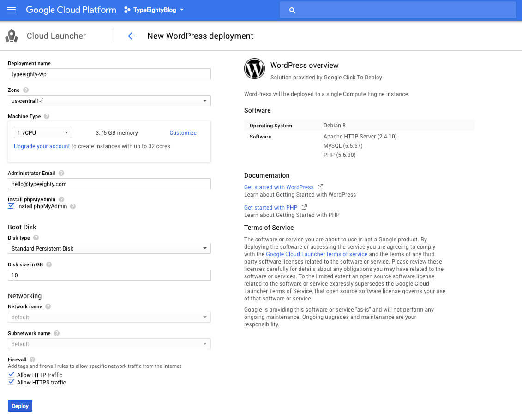
Task: Click the Google Cloud Platform title
Action: pyautogui.click(x=71, y=10)
